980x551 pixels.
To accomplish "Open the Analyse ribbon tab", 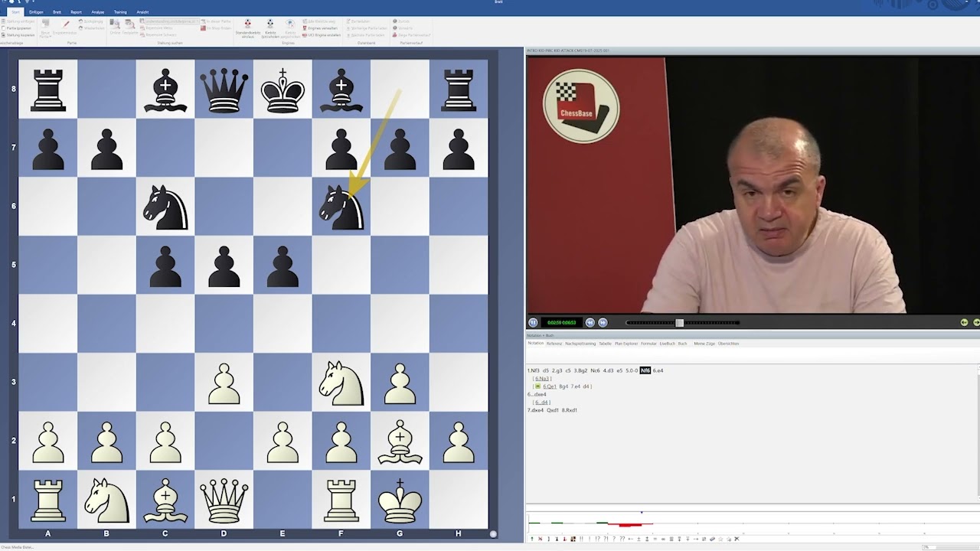I will (x=97, y=12).
